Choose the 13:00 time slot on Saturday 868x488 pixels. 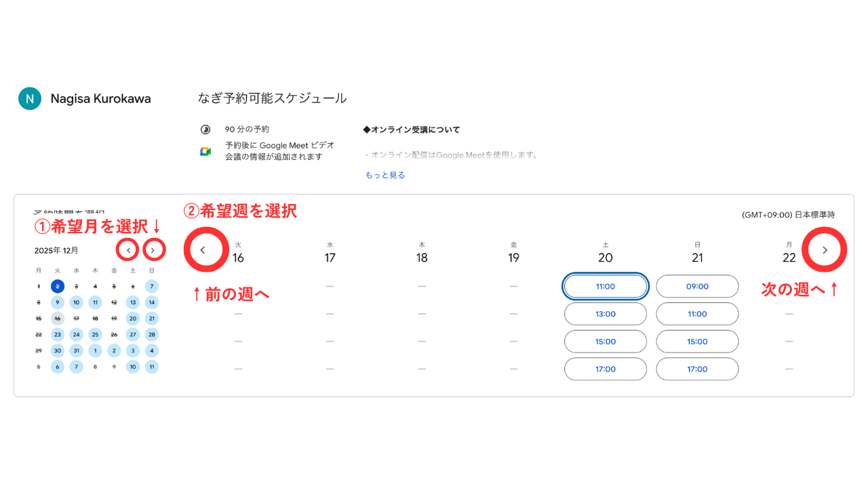point(606,314)
